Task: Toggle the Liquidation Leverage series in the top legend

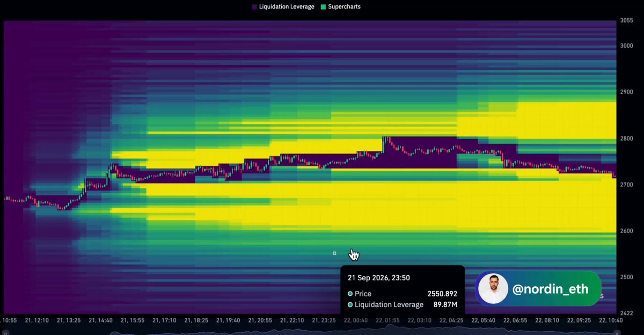Action: coord(283,7)
